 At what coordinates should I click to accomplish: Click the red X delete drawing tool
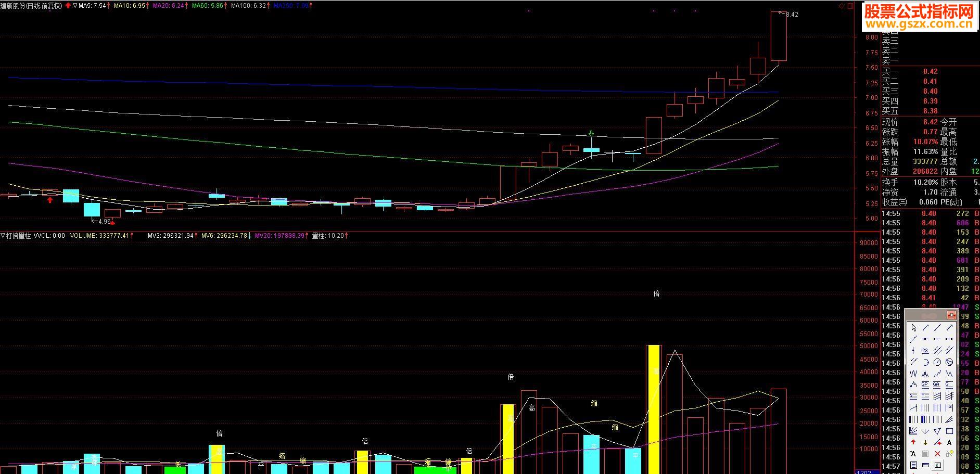coord(937,454)
